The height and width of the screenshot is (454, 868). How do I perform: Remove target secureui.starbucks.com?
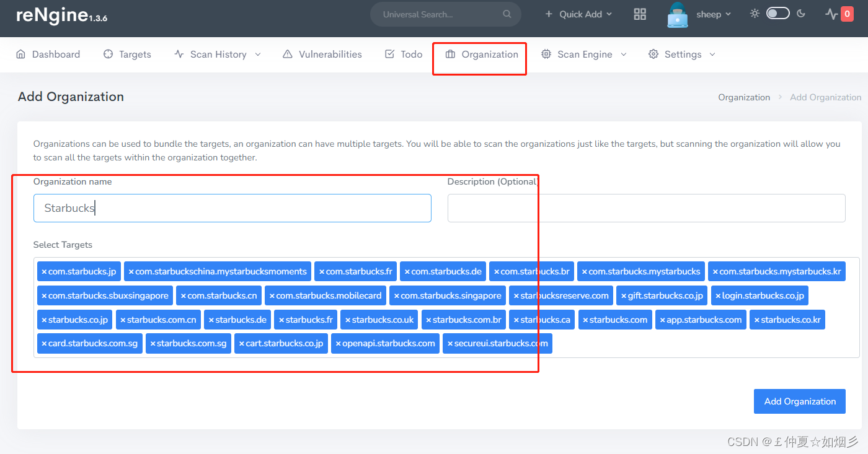(x=450, y=343)
